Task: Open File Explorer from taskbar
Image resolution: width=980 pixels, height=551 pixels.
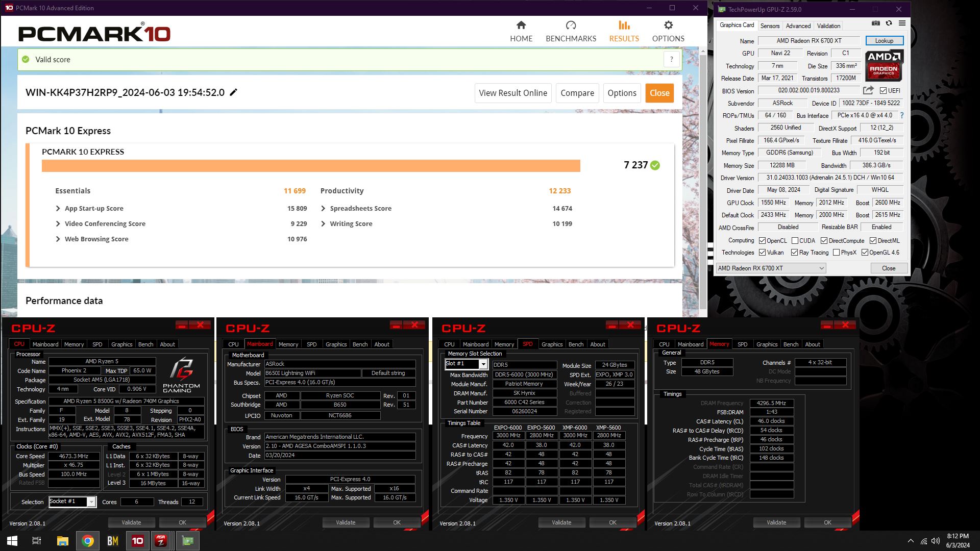Action: [x=62, y=541]
